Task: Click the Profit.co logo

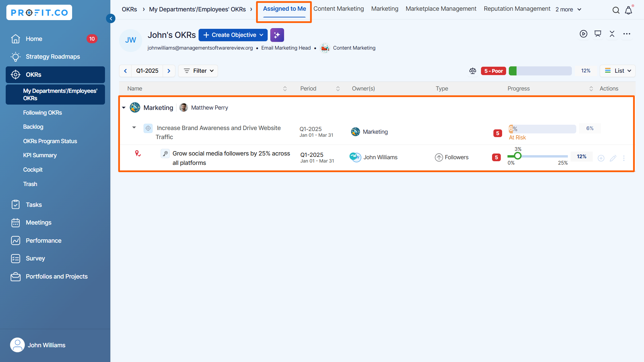Action: click(39, 12)
